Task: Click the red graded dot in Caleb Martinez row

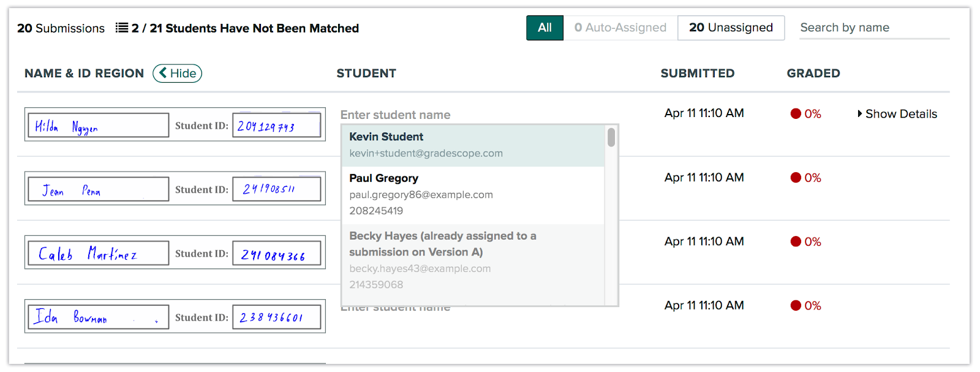Action: [x=796, y=241]
